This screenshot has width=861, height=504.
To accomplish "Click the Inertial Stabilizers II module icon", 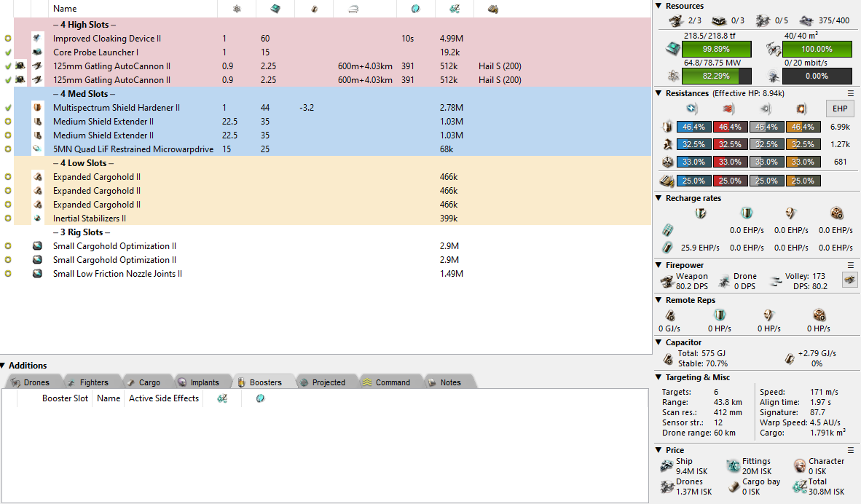I will (37, 218).
